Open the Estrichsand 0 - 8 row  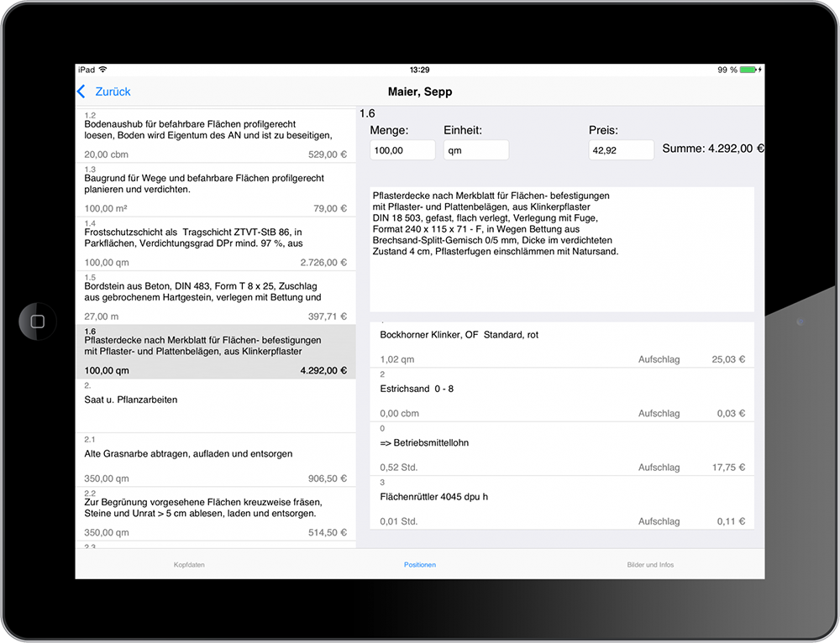click(561, 395)
